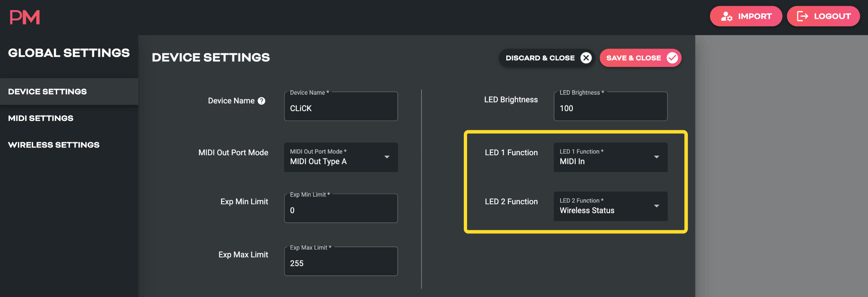Click the Device Name help question-mark icon

pyautogui.click(x=262, y=101)
